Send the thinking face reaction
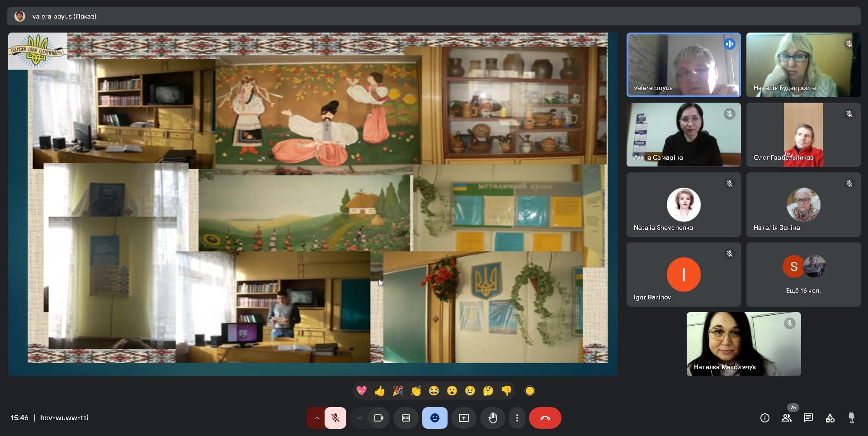Screen dimensions: 868x436 point(488,391)
